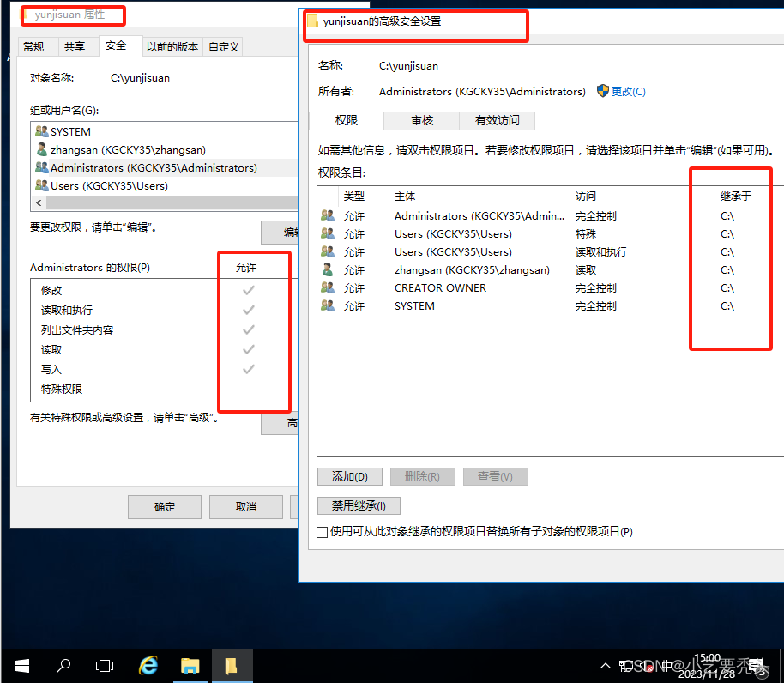
Task: Select the CREATOR OWNER entry icon
Action: (x=328, y=288)
